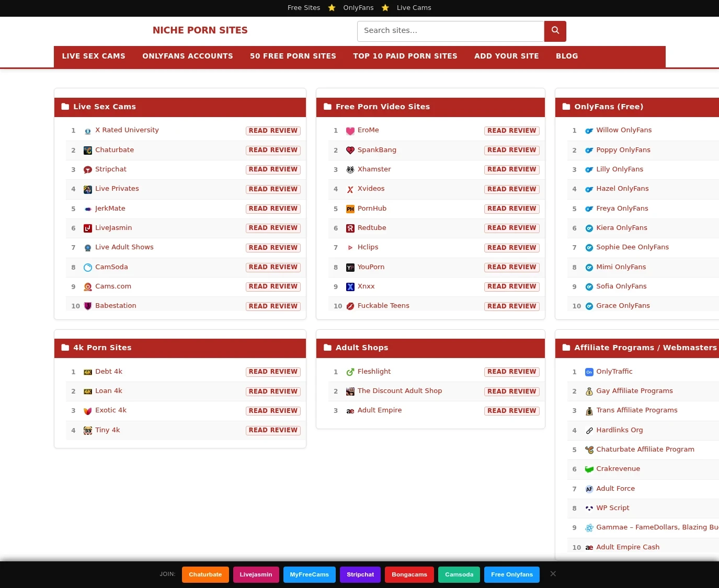Screen dimensions: 719x588
Task: Click the MyFreeCams join button
Action: coord(310,574)
